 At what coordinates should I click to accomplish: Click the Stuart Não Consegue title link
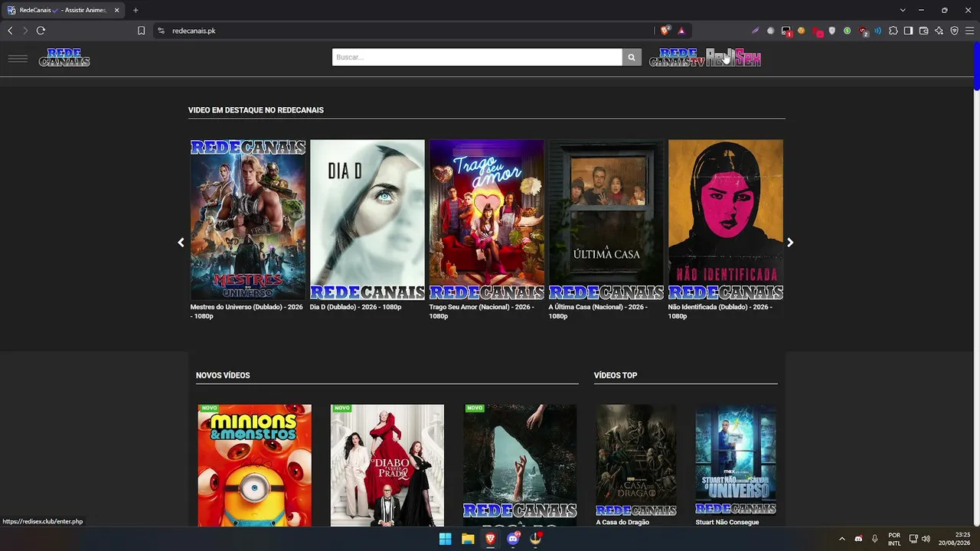click(727, 522)
